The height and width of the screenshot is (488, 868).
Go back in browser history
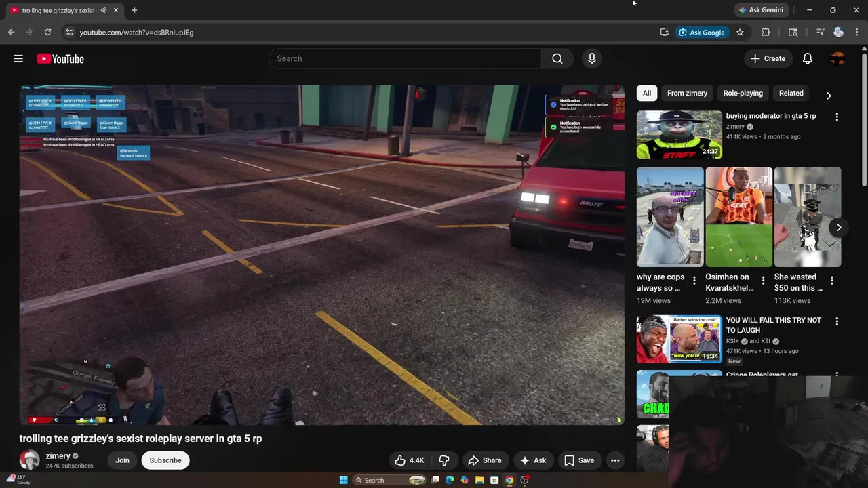[x=12, y=32]
